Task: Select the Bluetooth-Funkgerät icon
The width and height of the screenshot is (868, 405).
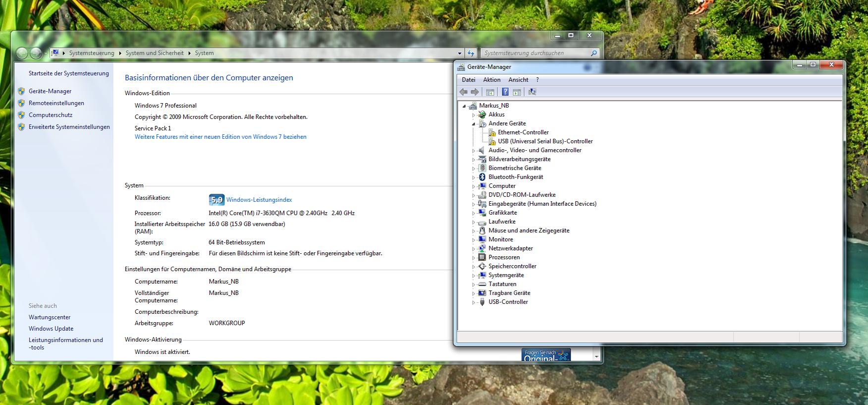Action: (482, 177)
